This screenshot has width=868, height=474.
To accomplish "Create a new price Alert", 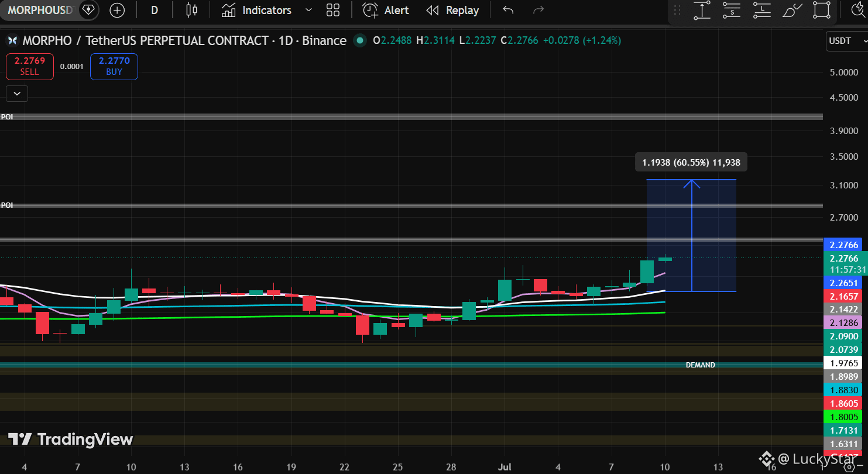I will [x=386, y=10].
